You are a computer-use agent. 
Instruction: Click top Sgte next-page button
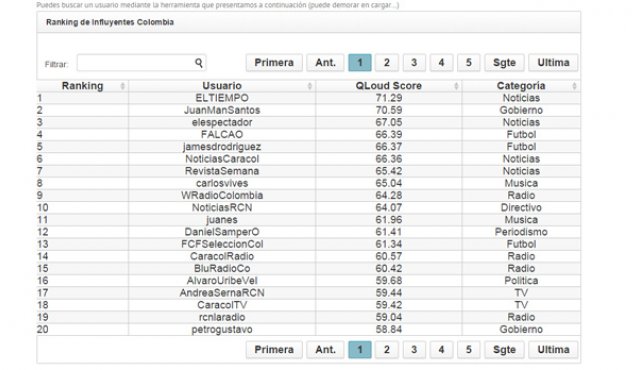click(504, 63)
